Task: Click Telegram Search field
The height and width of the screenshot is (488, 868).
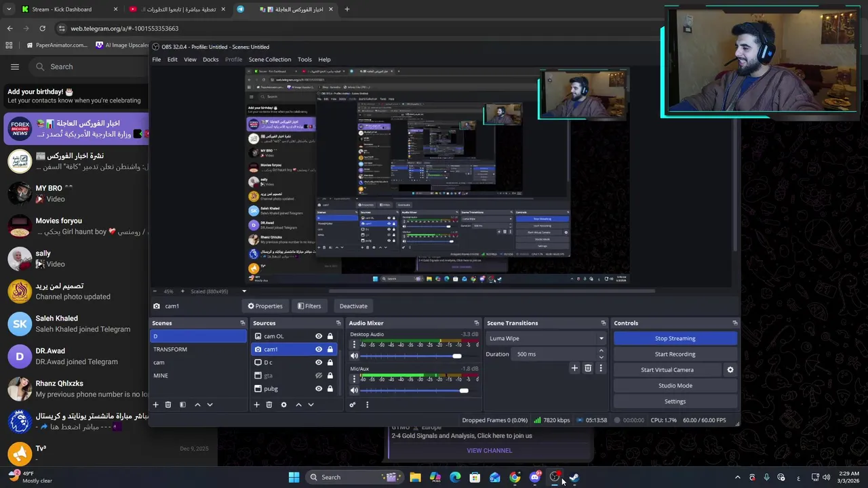Action: click(88, 66)
